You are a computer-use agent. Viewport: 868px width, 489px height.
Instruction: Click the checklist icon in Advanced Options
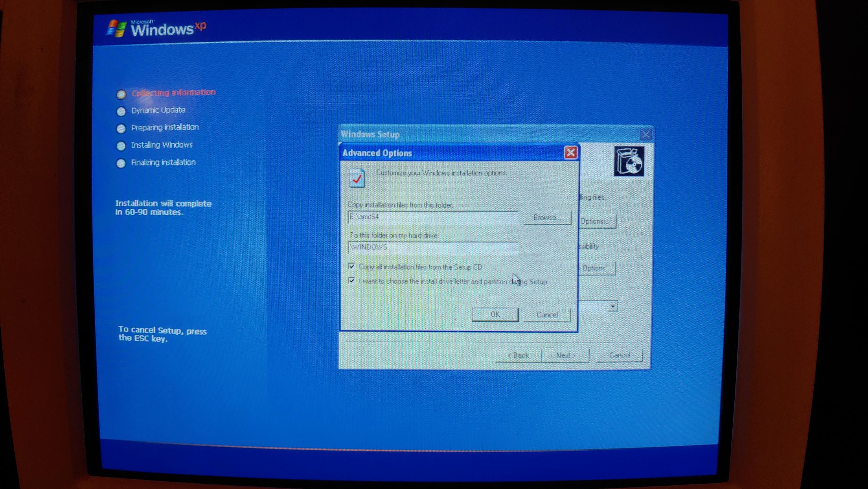pyautogui.click(x=357, y=178)
